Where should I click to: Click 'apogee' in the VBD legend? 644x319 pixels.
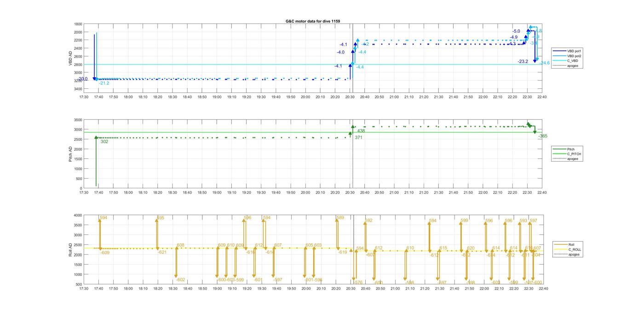coord(573,65)
